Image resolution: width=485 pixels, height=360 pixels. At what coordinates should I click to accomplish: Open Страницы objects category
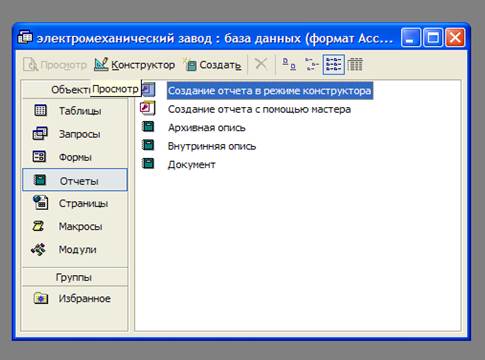75,203
